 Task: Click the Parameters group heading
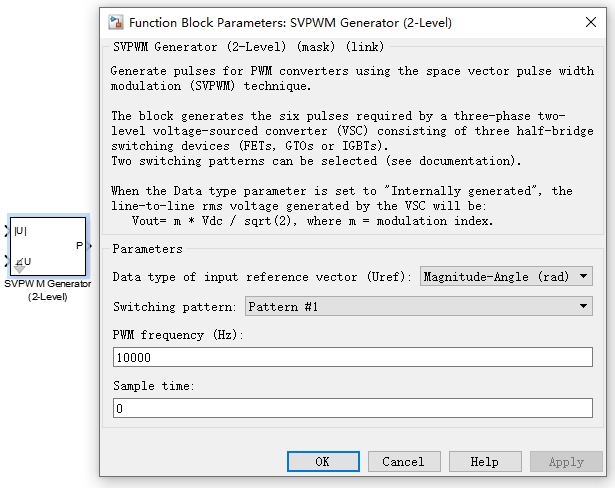[147, 249]
